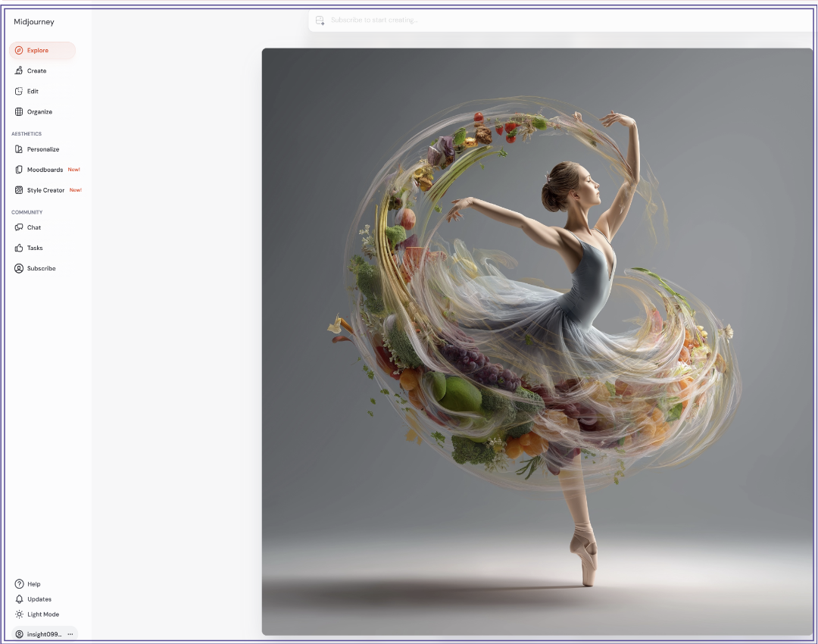This screenshot has height=644, width=818.
Task: Click the Moodboards icon
Action: click(19, 170)
